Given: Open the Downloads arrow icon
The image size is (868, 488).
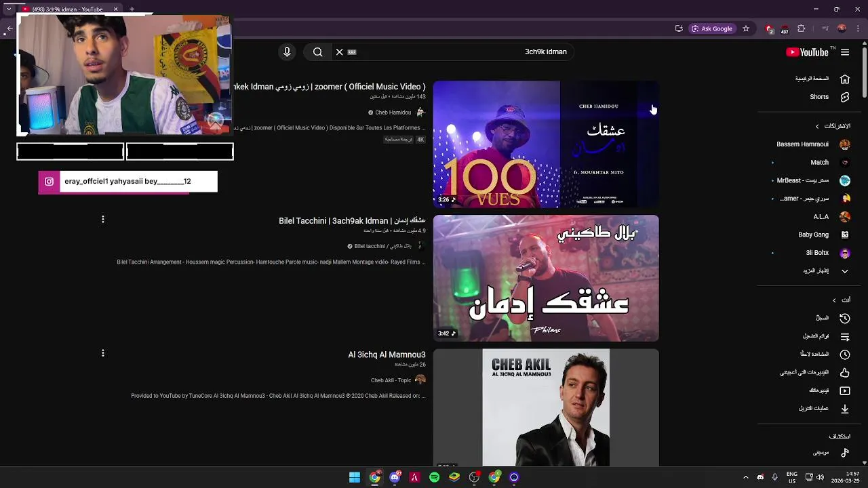Looking at the screenshot, I should 845,409.
